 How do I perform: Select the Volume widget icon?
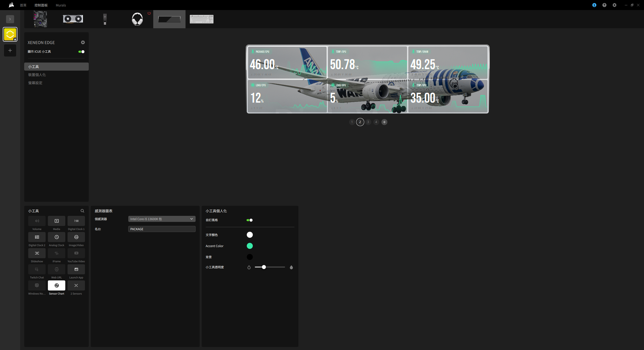(37, 221)
